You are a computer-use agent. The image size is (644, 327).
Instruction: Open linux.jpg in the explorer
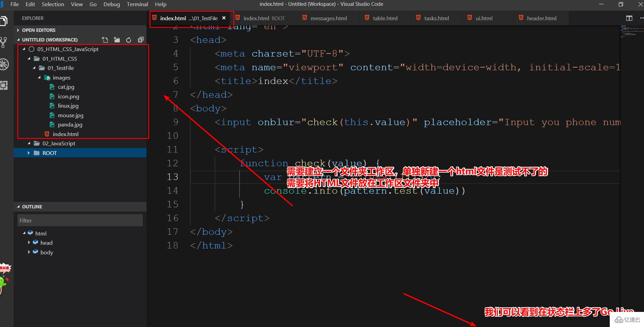[x=68, y=106]
